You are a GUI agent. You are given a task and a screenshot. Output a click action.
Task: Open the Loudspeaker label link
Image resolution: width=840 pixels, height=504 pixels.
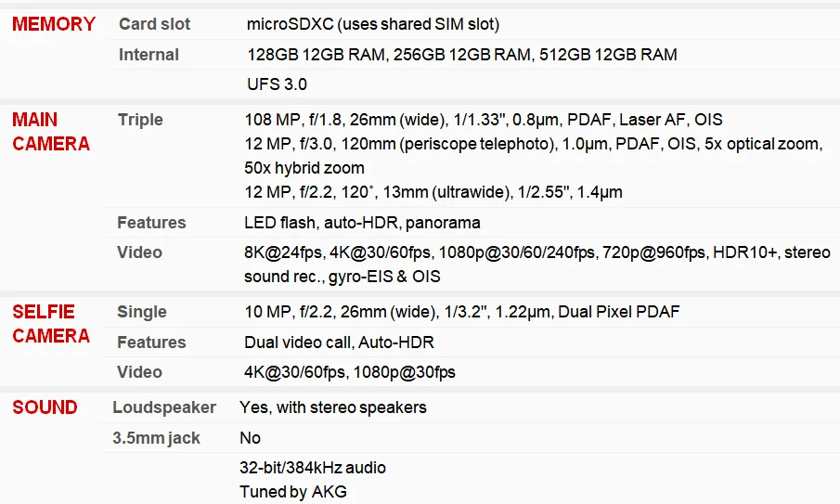tap(164, 407)
